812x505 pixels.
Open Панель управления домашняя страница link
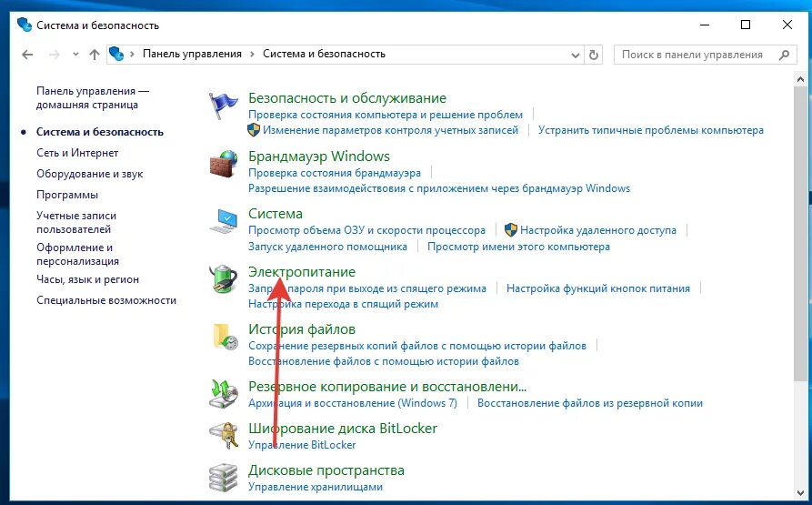92,98
